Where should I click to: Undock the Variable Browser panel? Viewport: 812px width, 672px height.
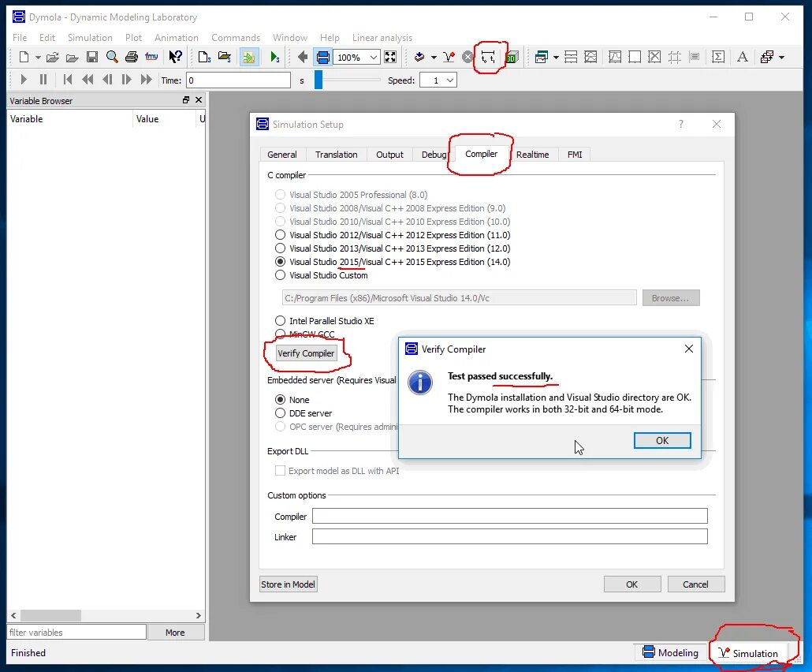[186, 100]
